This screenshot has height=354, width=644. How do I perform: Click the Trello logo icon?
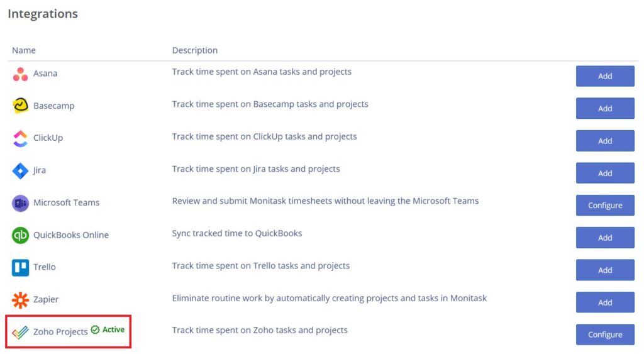click(20, 268)
